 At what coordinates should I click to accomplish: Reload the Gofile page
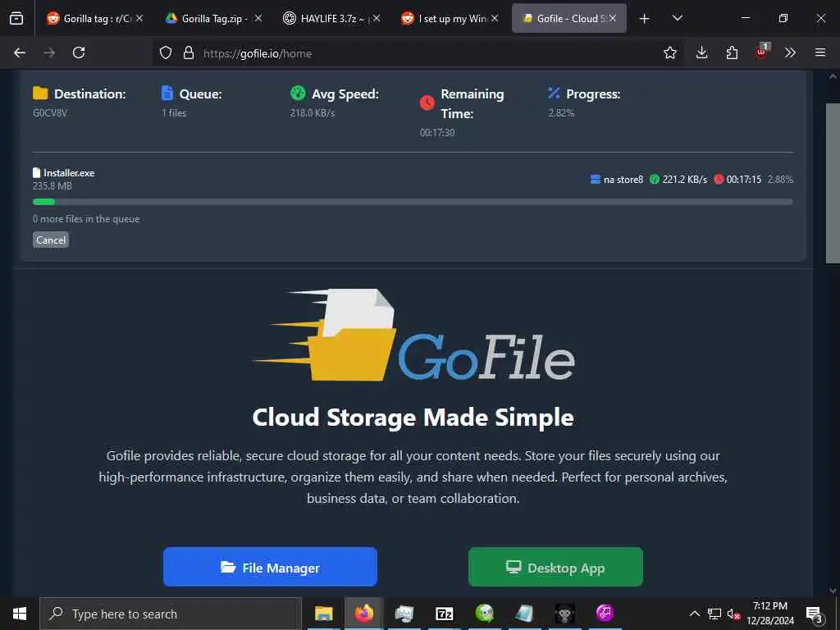79,52
